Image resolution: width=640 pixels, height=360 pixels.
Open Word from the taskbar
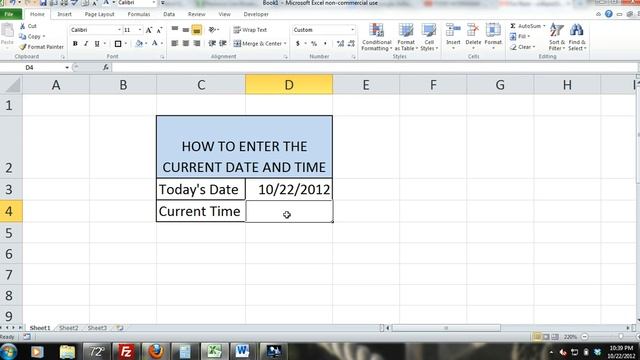(242, 351)
